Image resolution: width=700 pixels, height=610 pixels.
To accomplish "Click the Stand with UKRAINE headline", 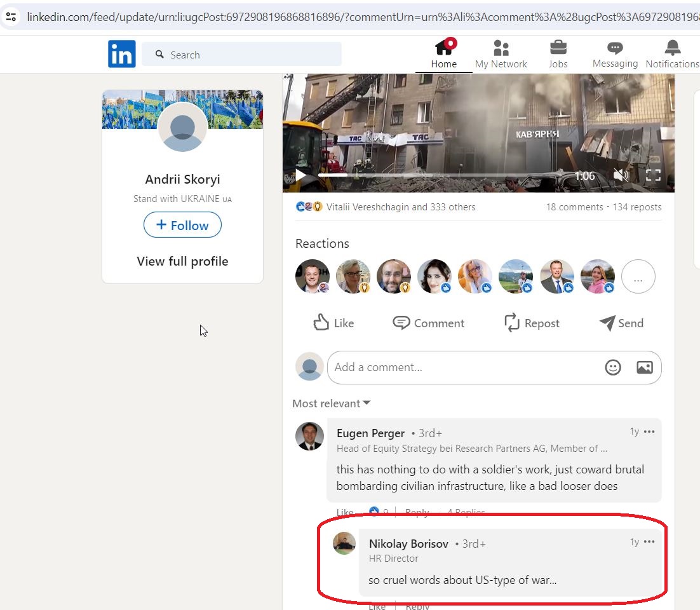I will (182, 199).
